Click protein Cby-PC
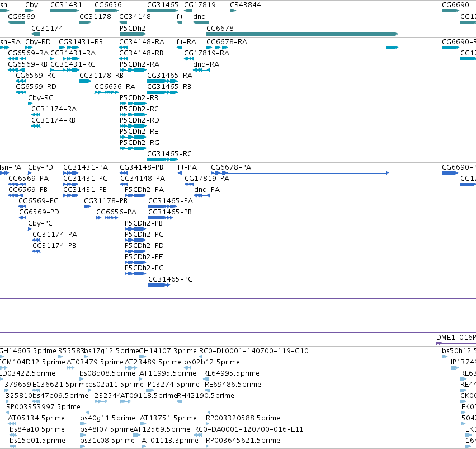The height and width of the screenshot is (449, 476). pyautogui.click(x=40, y=223)
